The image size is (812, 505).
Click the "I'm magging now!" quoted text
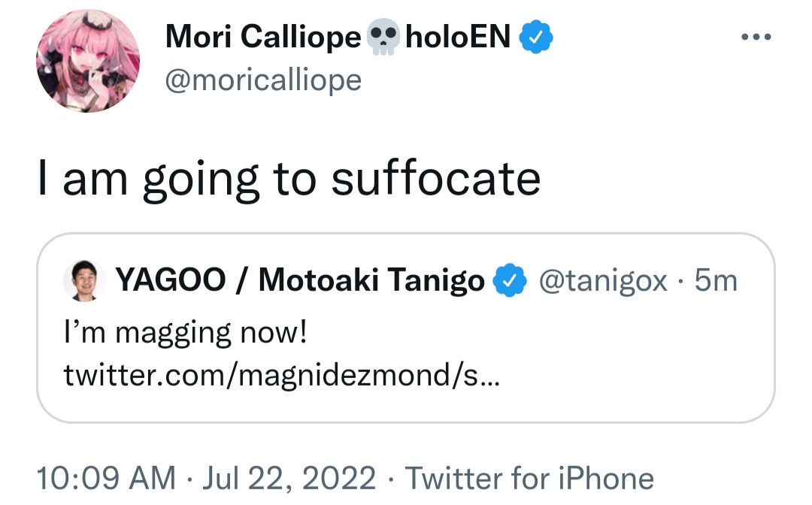[x=186, y=332]
